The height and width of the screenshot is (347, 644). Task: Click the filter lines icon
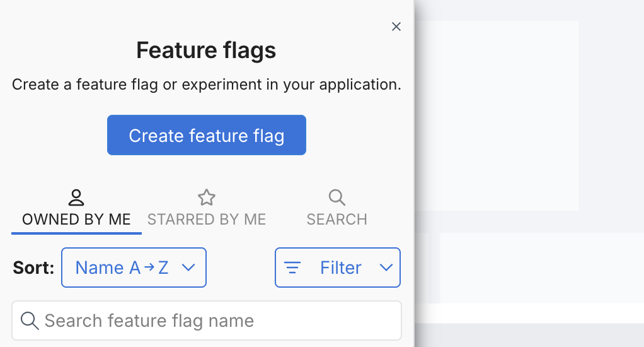[x=292, y=268]
